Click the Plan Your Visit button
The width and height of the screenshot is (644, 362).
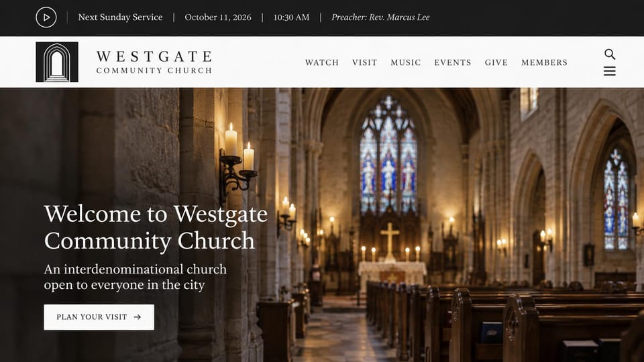99,317
